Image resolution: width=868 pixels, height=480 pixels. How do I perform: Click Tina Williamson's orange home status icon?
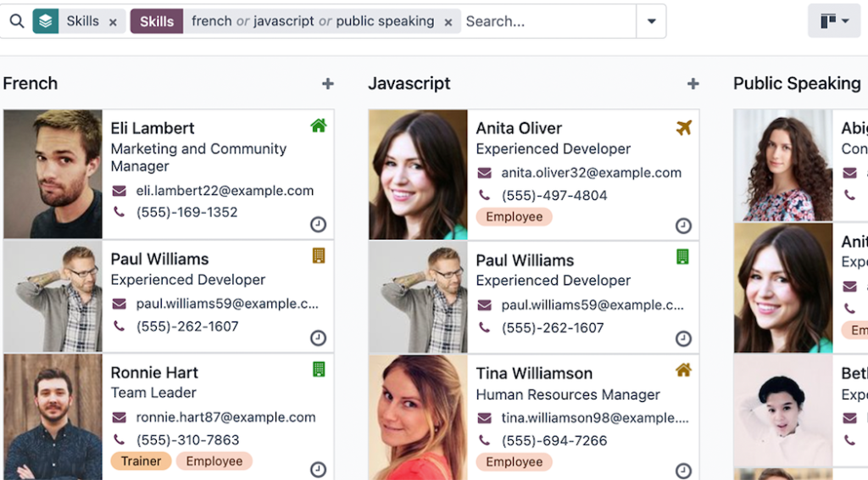(683, 371)
